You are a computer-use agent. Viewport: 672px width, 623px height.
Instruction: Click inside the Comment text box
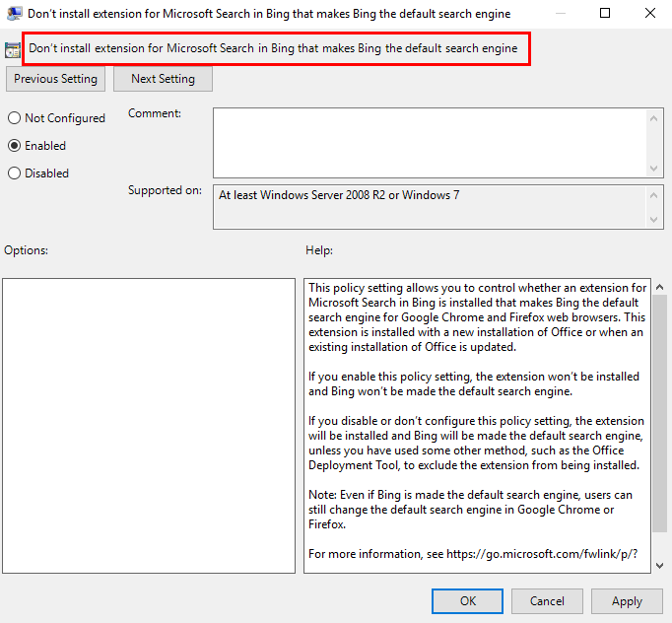(430, 143)
